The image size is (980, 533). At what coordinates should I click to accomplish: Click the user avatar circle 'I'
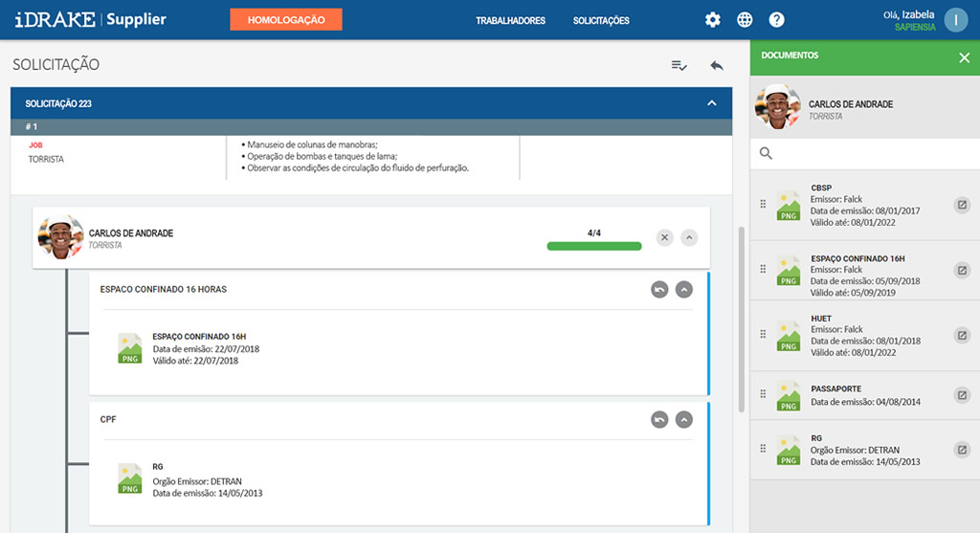[956, 20]
